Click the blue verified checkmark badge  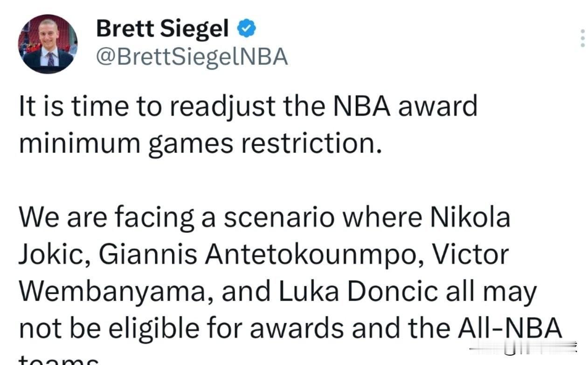click(246, 29)
